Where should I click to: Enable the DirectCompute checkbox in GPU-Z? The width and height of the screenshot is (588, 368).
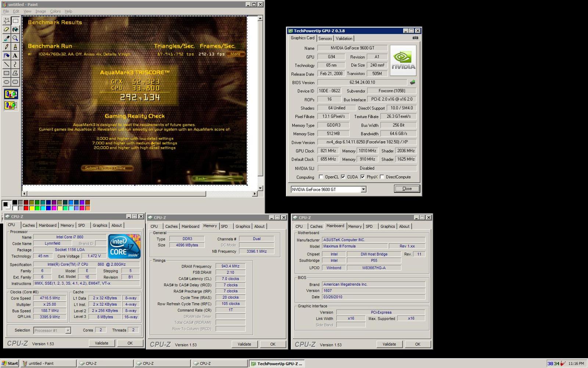382,177
